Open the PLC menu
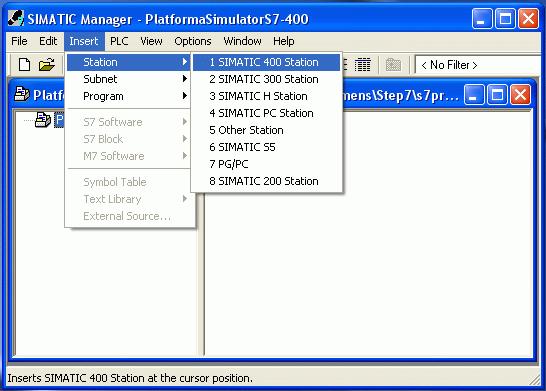The height and width of the screenshot is (391, 546). point(119,41)
